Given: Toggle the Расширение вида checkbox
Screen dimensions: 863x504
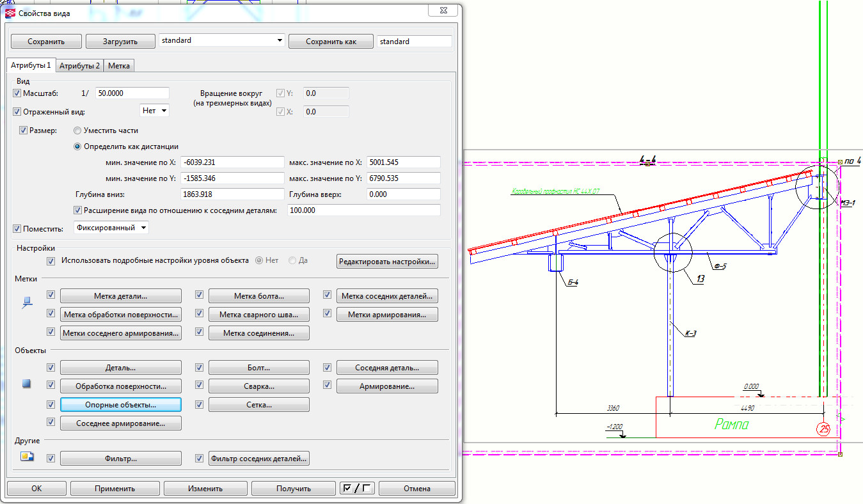Looking at the screenshot, I should tap(78, 210).
